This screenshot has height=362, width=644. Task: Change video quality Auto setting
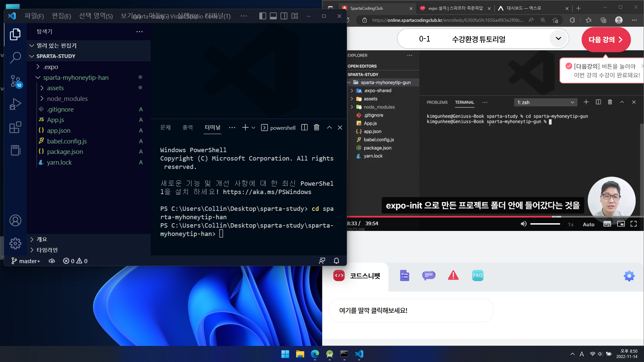click(x=589, y=224)
